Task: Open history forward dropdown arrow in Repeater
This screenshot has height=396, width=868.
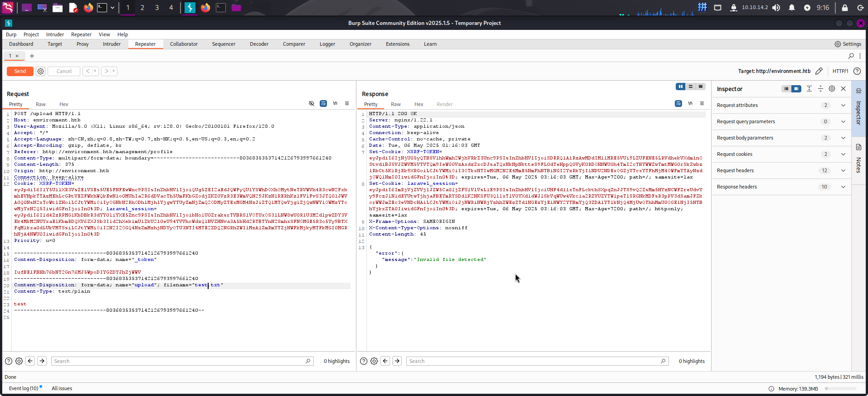Action: (113, 71)
